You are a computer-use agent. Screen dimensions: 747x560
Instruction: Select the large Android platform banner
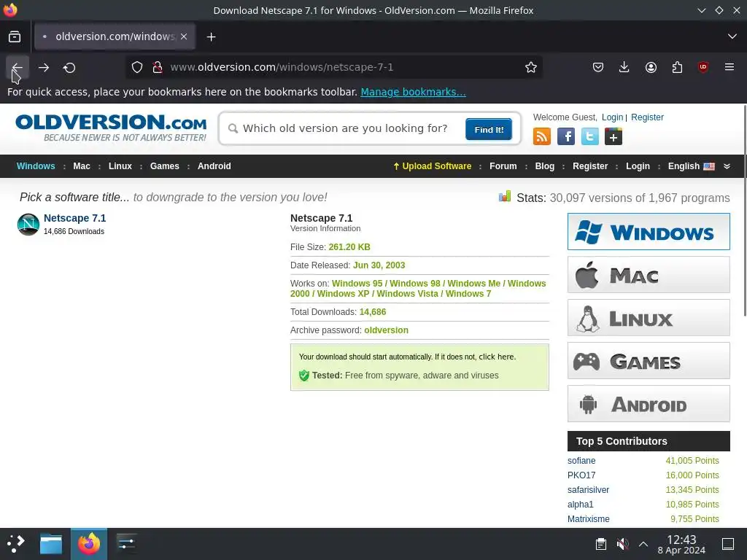[649, 404]
